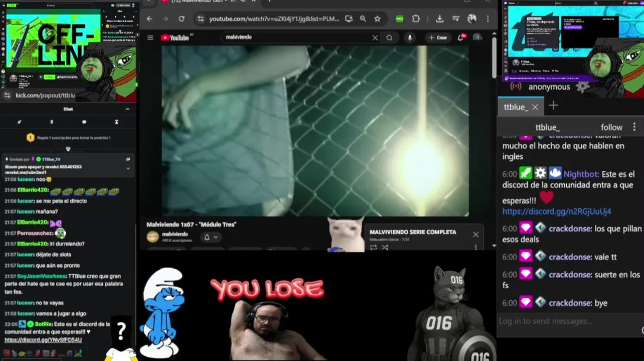Image resolution: width=644 pixels, height=361 pixels.
Task: Click crackdonse username on 'bye' message
Action: tap(570, 303)
